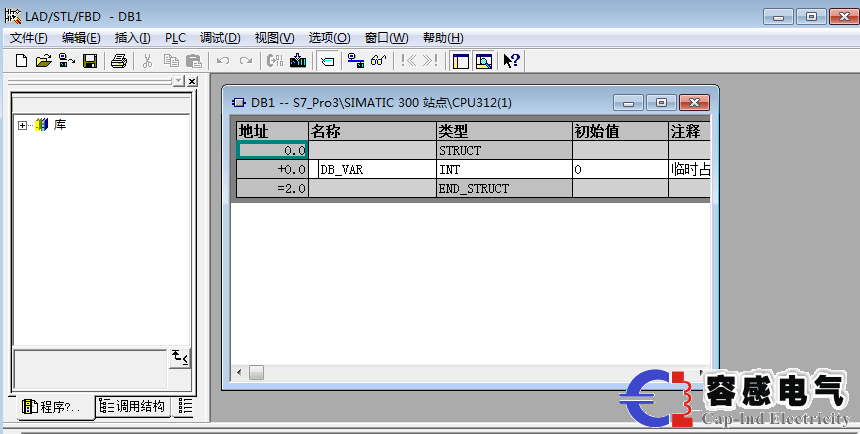Select the =2.0 address cell
This screenshot has width=860, height=434.
[273, 188]
